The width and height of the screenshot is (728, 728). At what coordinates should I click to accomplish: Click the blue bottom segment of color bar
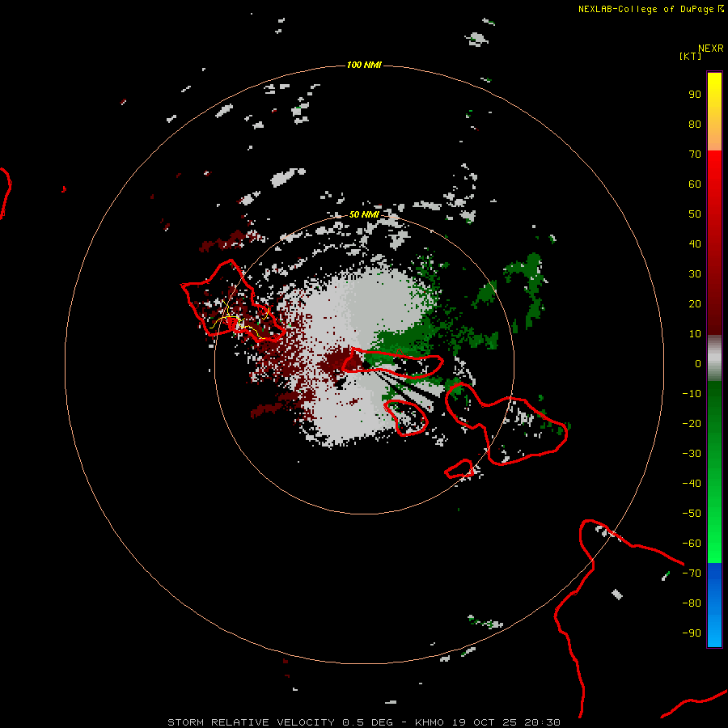[x=714, y=605]
